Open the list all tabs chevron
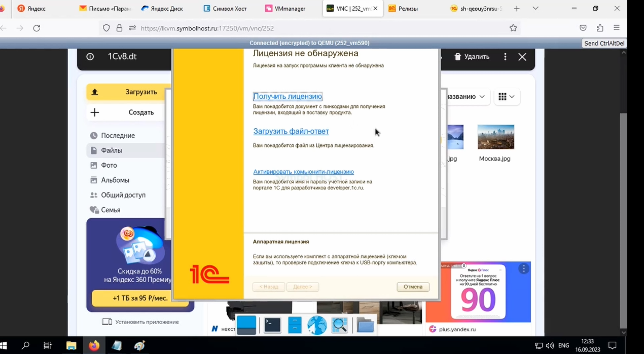Image resolution: width=644 pixels, height=354 pixels. coord(535,8)
